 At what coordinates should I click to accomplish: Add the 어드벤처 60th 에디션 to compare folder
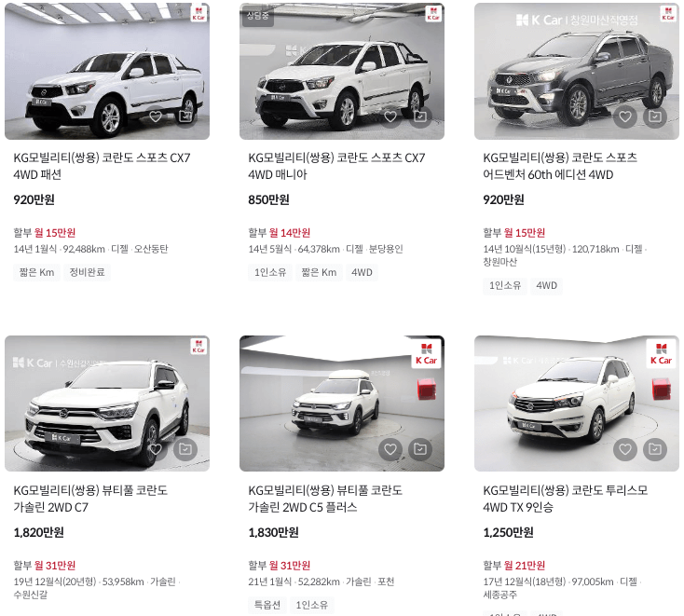point(655,116)
